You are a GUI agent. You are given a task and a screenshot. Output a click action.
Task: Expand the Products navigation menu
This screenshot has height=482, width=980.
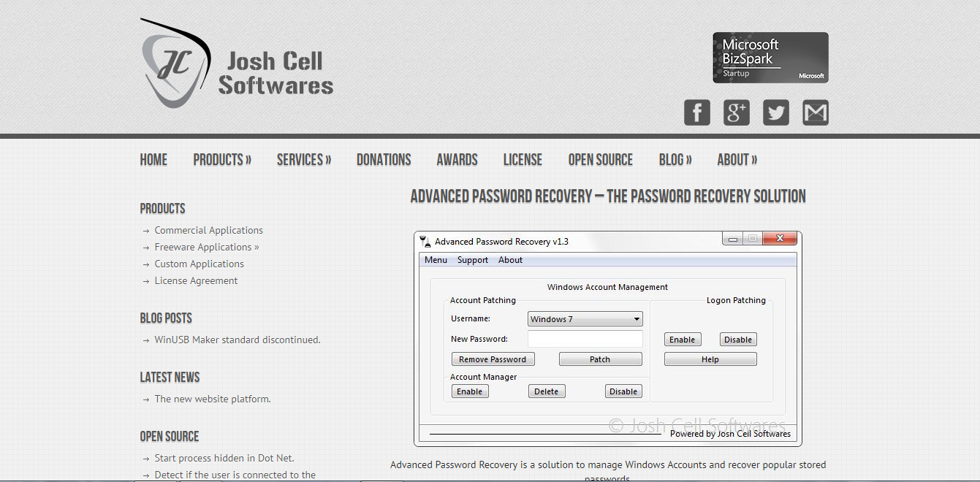[x=222, y=160]
